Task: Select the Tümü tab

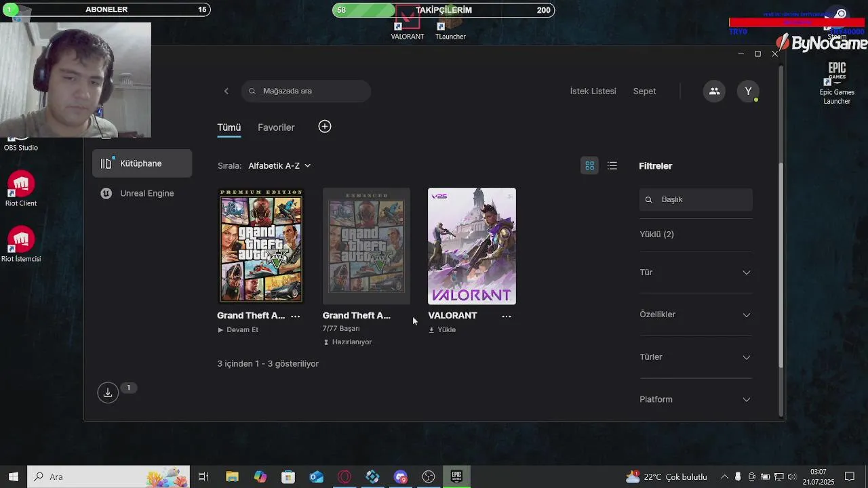Action: click(229, 127)
